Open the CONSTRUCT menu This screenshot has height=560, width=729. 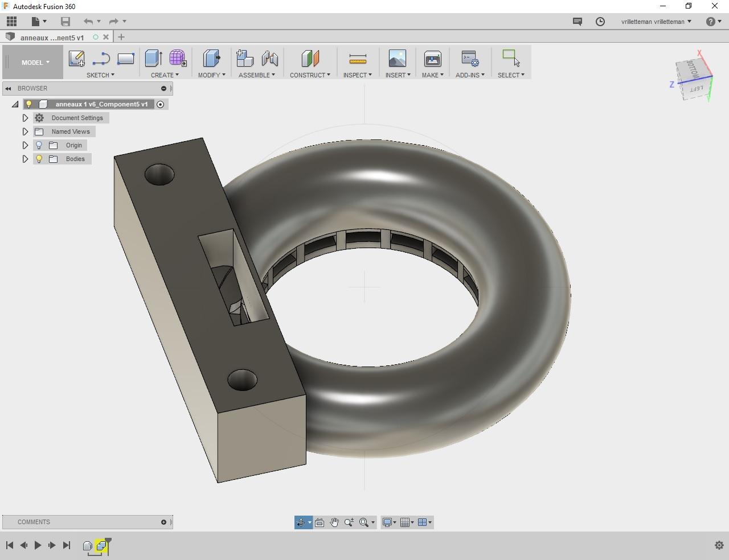(x=310, y=75)
